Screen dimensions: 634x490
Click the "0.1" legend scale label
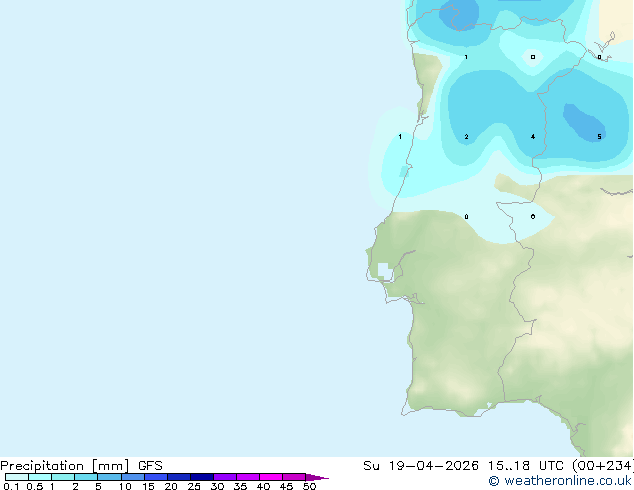pos(11,486)
